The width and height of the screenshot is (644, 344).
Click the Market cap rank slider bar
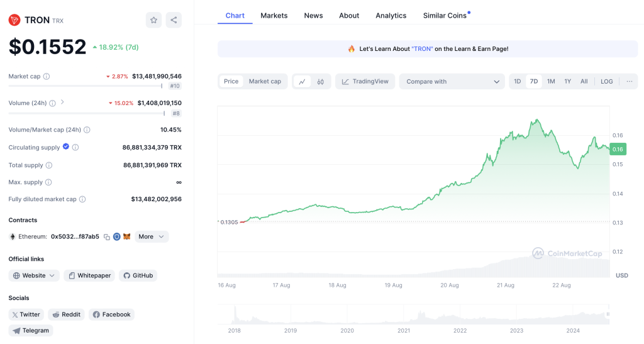[86, 86]
